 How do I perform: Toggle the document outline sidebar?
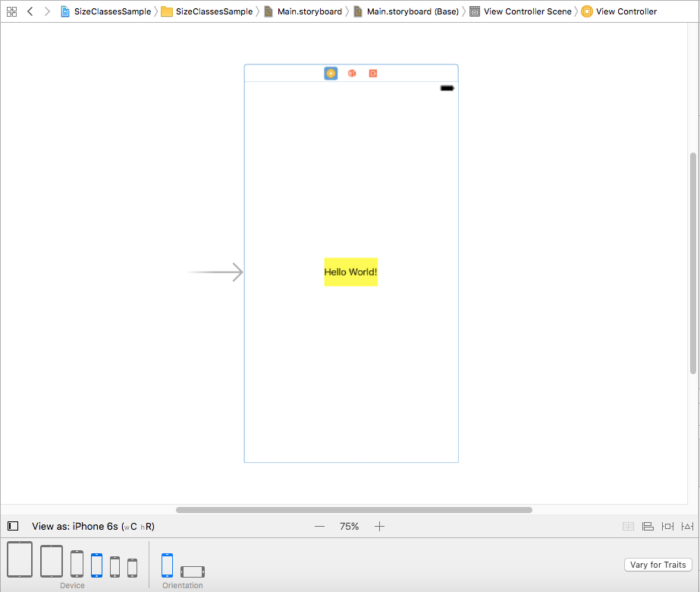click(x=13, y=526)
